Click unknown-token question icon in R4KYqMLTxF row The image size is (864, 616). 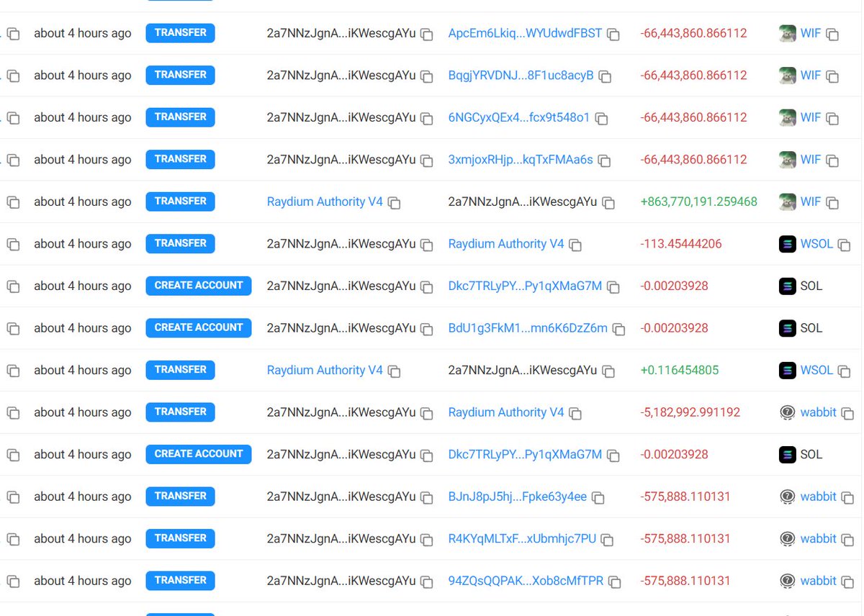(788, 539)
